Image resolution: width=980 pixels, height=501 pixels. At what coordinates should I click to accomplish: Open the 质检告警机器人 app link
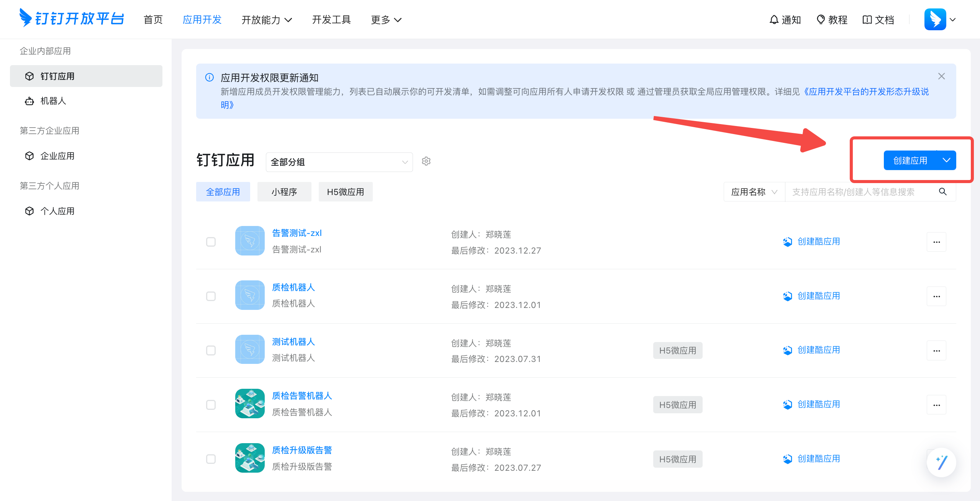(302, 396)
